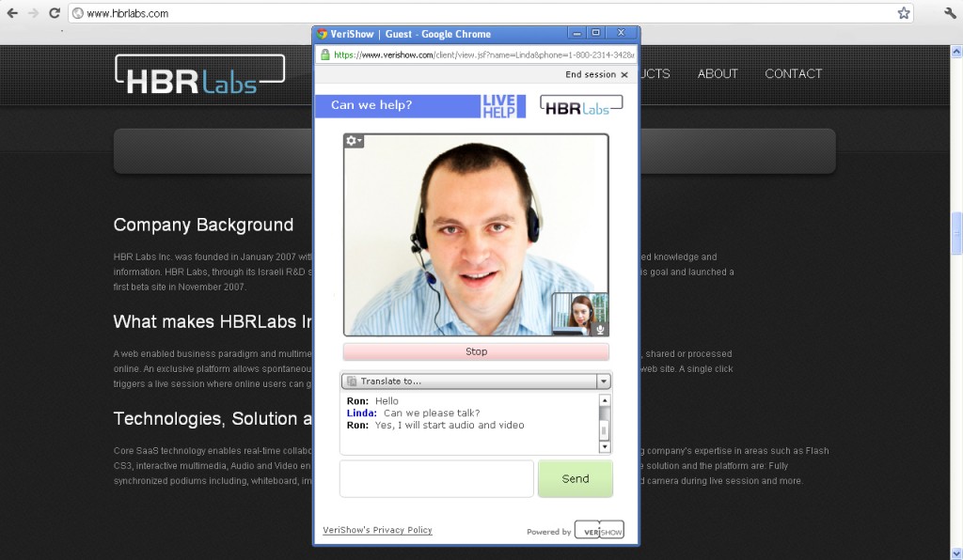
Task: Open the CONTACT menu item
Action: point(793,73)
